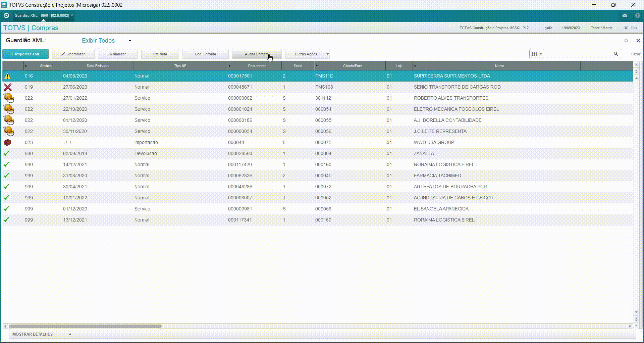Click the sort arrow on Documento column header
The image size is (644, 343).
229,66
